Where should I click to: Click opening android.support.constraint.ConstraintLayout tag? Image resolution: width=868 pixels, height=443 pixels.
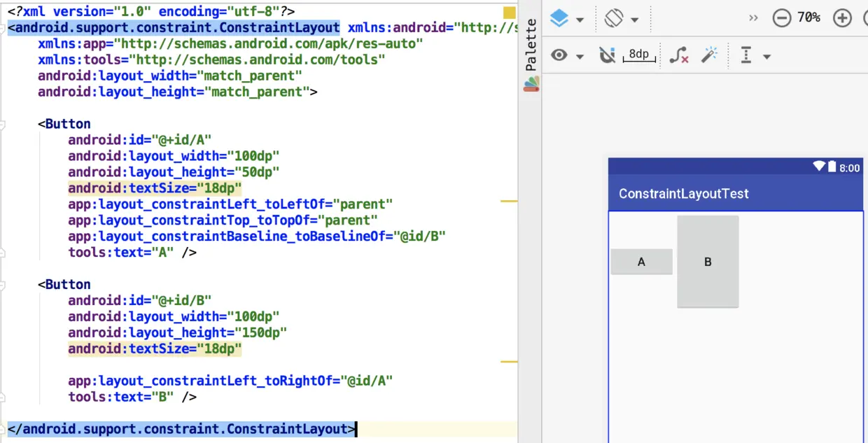point(174,28)
